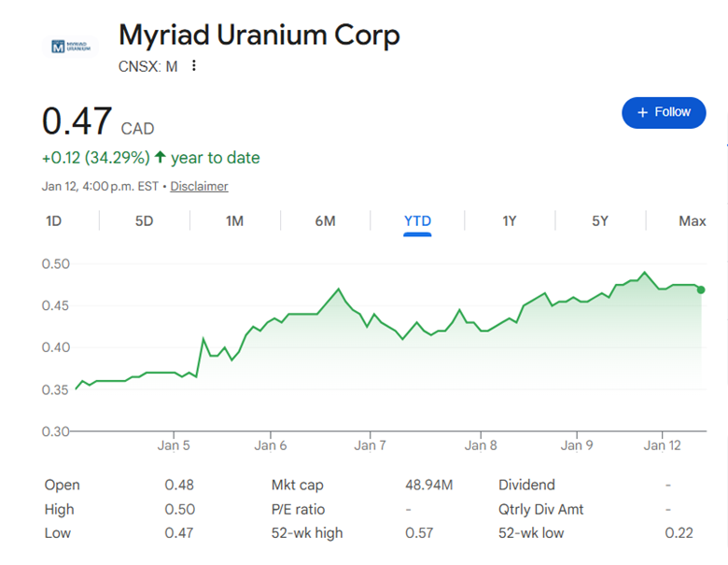Open the three-dot more options menu
Image resolution: width=728 pixels, height=565 pixels.
pos(194,65)
